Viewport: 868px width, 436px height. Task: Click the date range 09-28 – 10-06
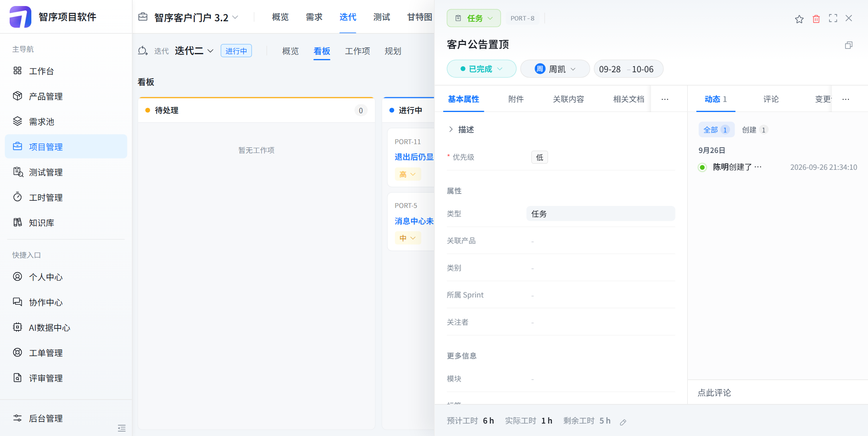(628, 69)
